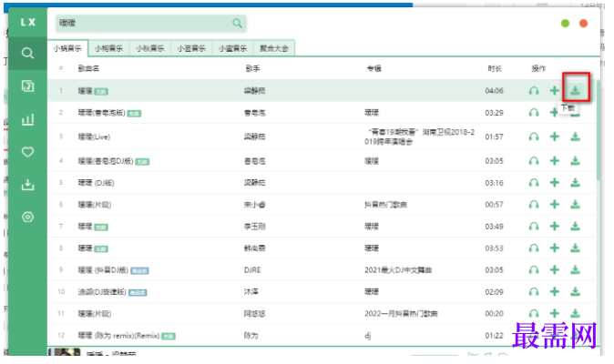Play song 1 with the headphone icon

point(534,91)
